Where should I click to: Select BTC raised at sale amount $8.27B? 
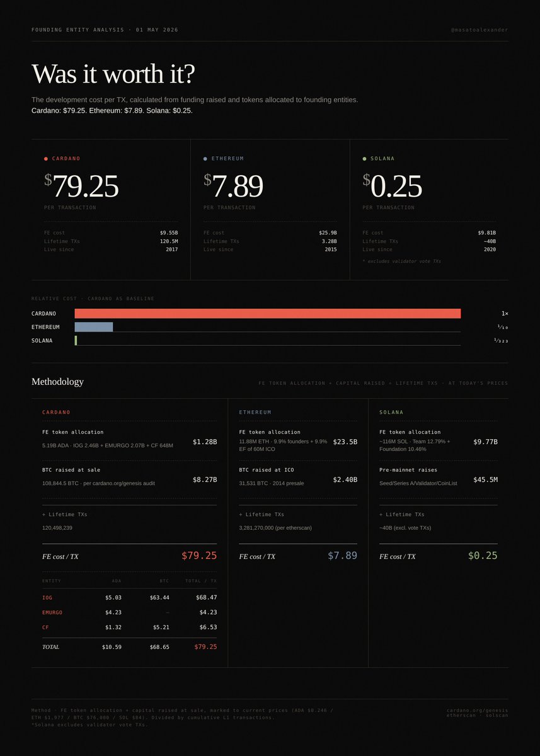(205, 479)
